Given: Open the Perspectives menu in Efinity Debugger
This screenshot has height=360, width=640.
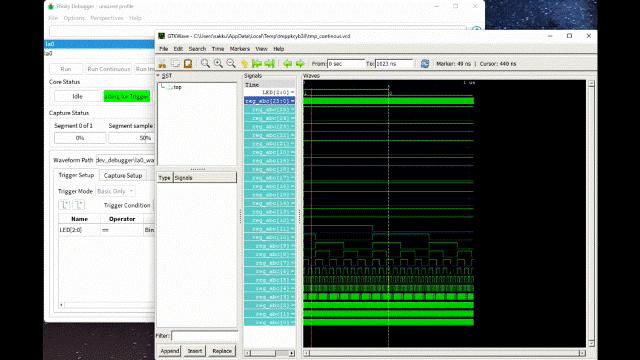Looking at the screenshot, I should pos(107,18).
